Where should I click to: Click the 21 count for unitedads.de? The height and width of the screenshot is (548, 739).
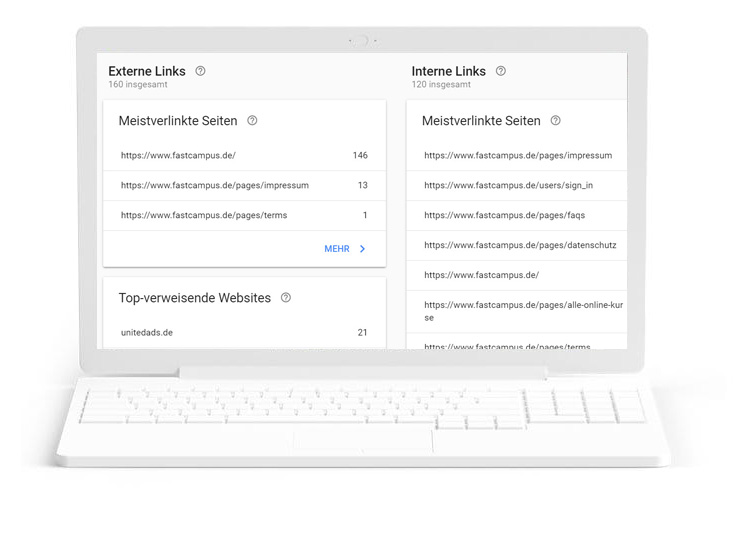point(362,333)
